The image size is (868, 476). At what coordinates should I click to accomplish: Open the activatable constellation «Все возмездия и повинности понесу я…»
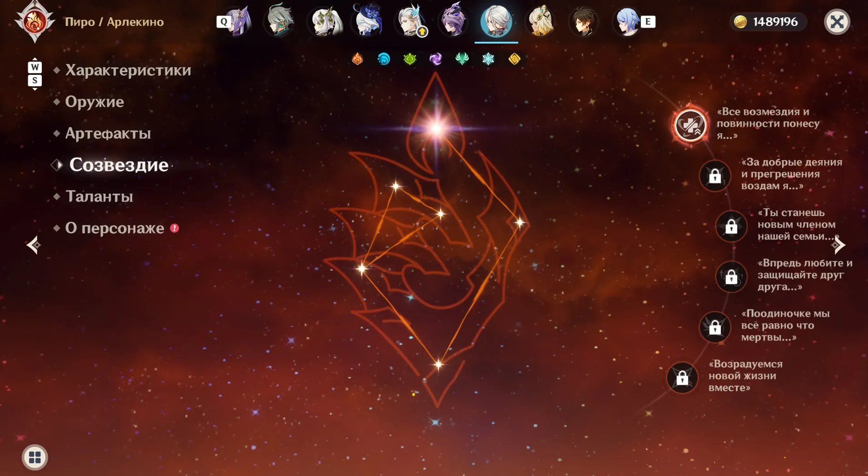(x=690, y=125)
